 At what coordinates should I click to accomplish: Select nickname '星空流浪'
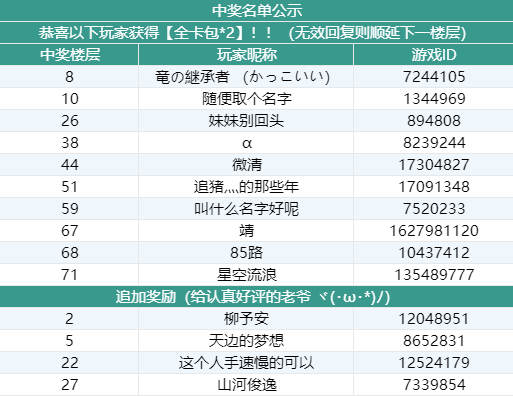pos(247,275)
